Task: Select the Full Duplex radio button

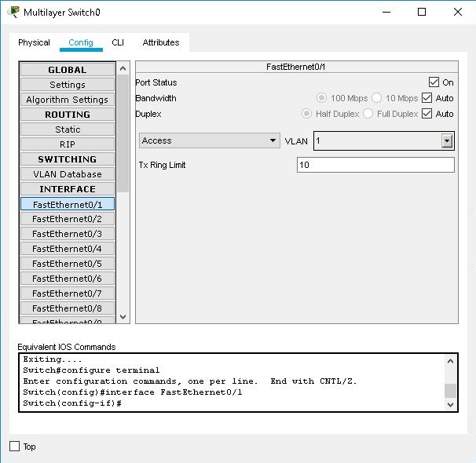Action: tap(368, 114)
